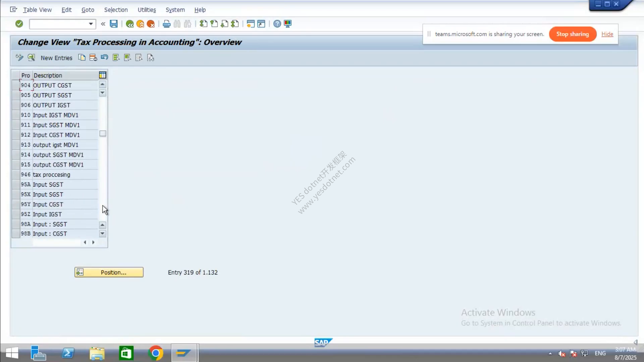The height and width of the screenshot is (362, 644).
Task: Click the Help question mark icon
Action: coord(277,24)
